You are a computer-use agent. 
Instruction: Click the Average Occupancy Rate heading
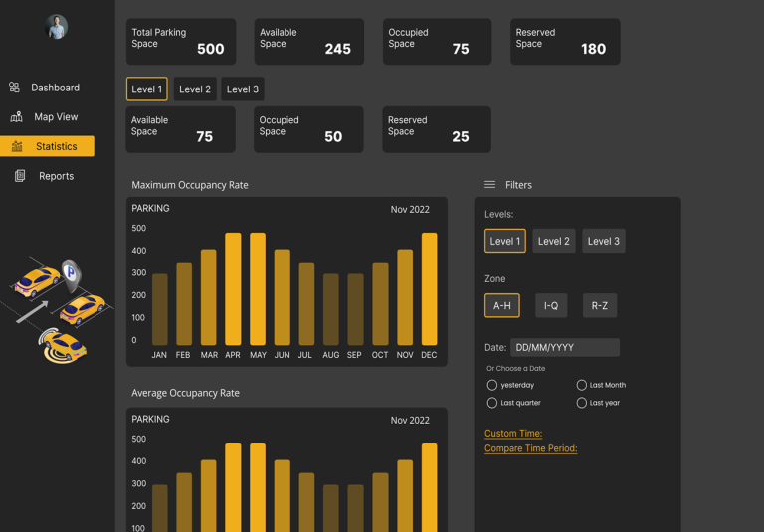click(185, 393)
